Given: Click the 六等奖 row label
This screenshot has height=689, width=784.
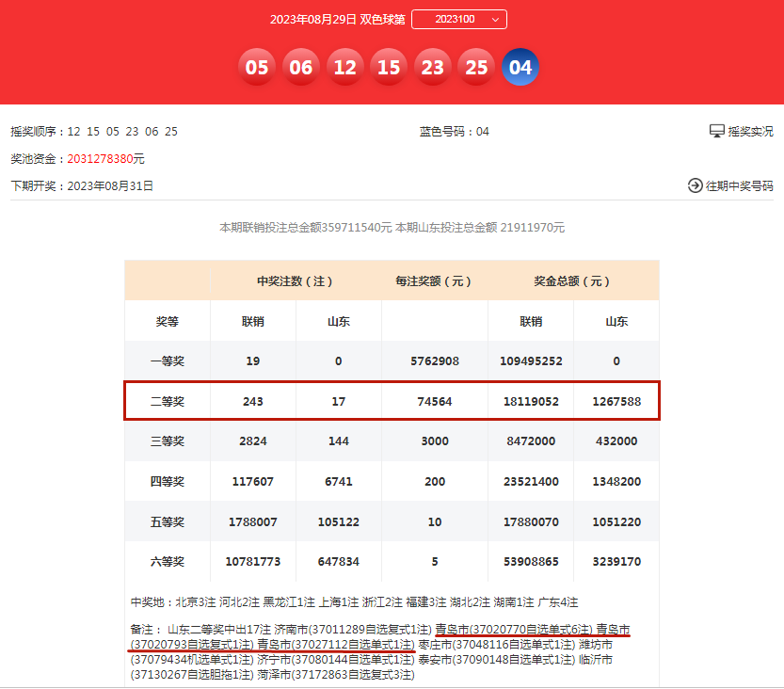Looking at the screenshot, I should coord(168,562).
